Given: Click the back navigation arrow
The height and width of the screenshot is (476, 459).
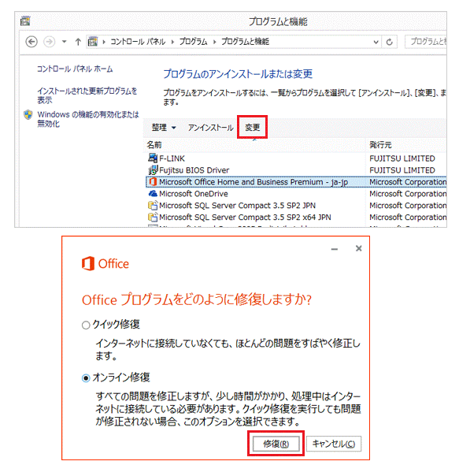Looking at the screenshot, I should click(31, 42).
